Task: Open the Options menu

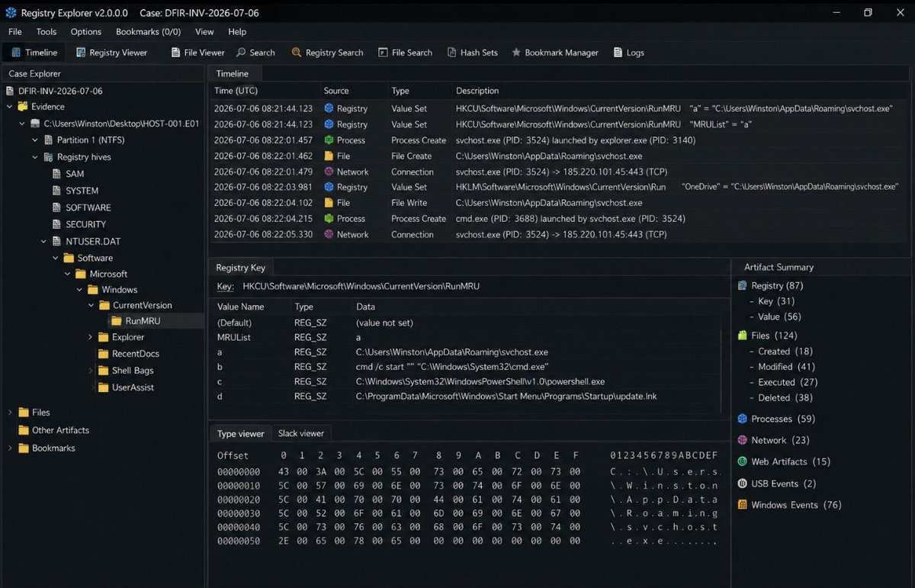Action: (x=86, y=32)
